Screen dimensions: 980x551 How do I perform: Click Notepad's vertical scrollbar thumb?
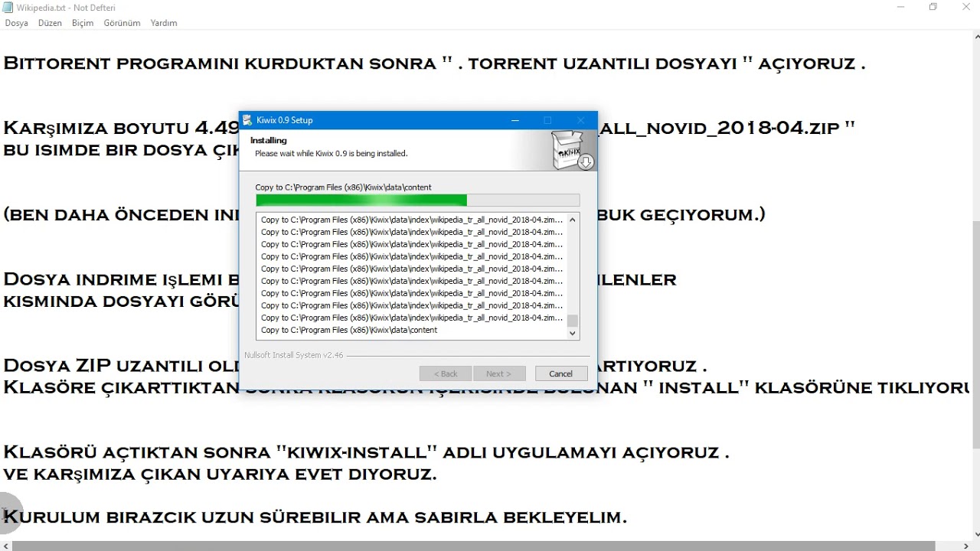[975, 334]
